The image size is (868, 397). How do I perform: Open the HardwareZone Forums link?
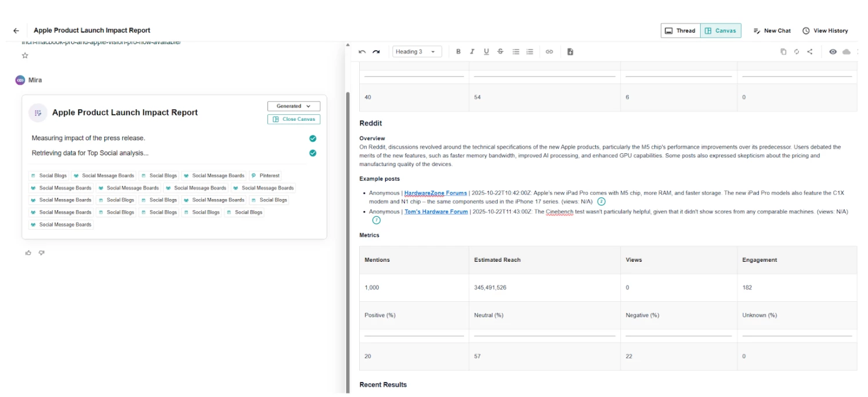click(436, 193)
